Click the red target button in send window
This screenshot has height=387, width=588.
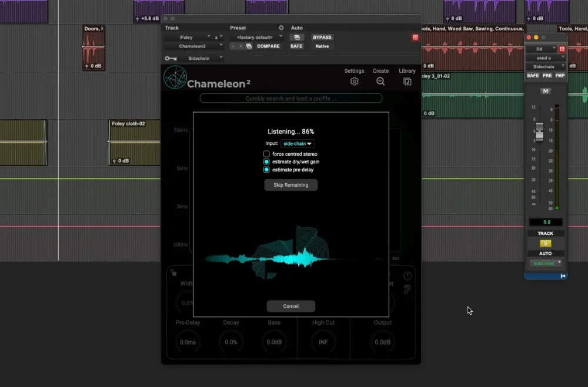(562, 49)
